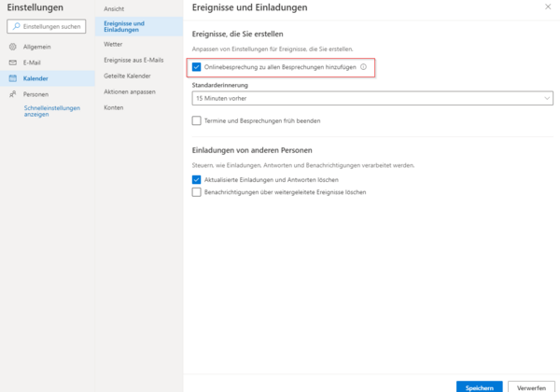Screen dimensions: 560x392
Task: Click the Kalender icon in sidebar
Action: (x=12, y=78)
